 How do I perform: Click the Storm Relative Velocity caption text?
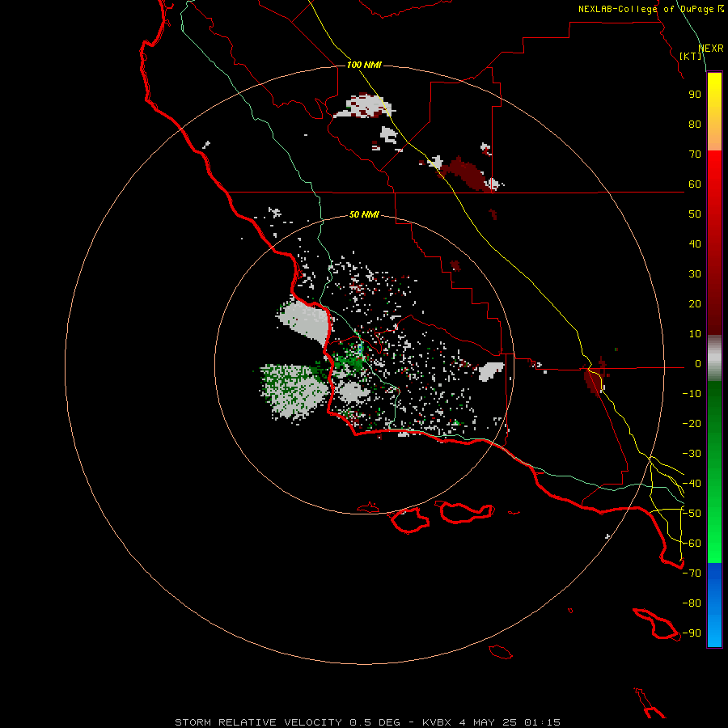click(x=367, y=722)
